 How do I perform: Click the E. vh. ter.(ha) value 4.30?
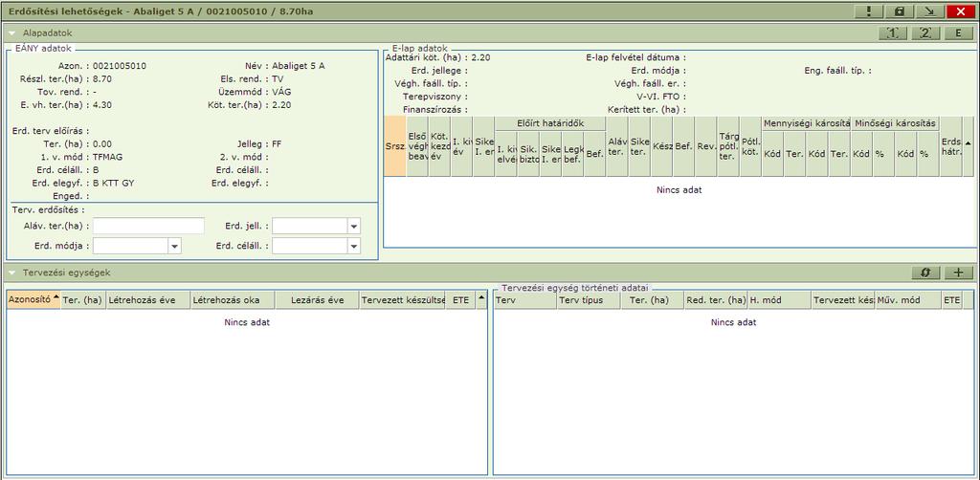(102, 105)
